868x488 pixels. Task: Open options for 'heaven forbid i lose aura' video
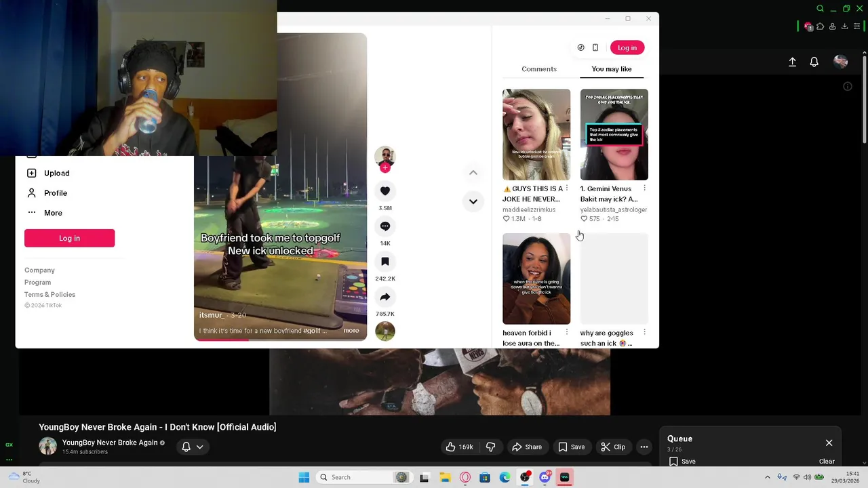[567, 333]
